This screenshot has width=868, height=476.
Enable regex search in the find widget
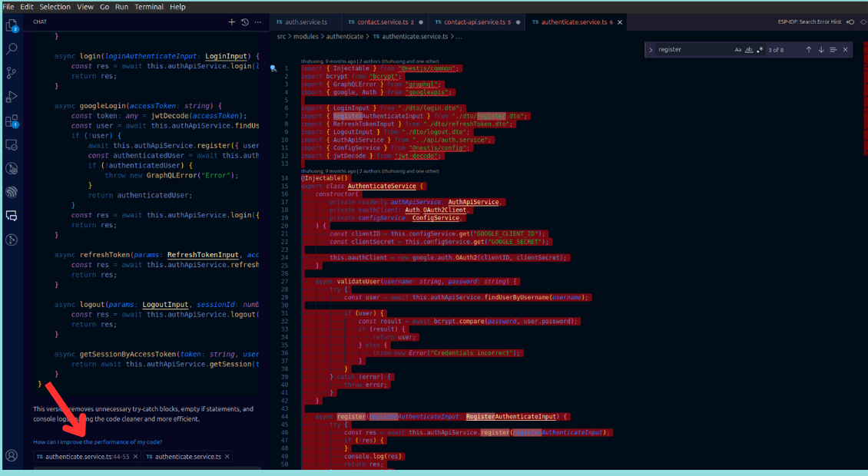pos(759,49)
